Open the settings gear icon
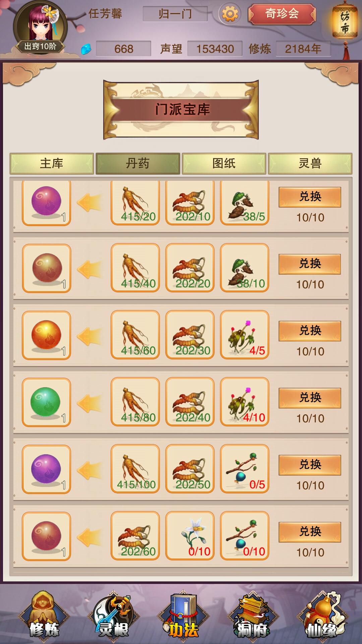This screenshot has height=644, width=362. [x=230, y=14]
